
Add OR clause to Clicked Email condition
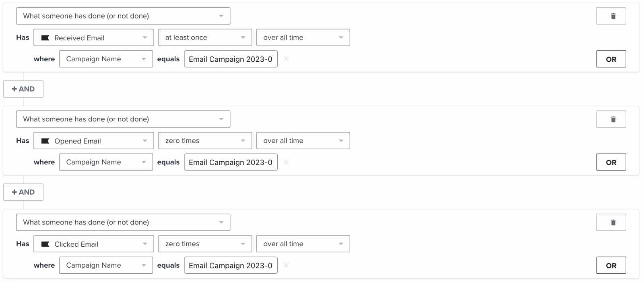point(611,265)
